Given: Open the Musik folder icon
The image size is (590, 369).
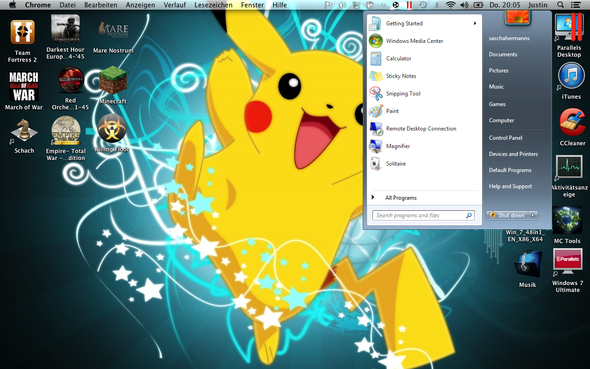Looking at the screenshot, I should pyautogui.click(x=528, y=265).
